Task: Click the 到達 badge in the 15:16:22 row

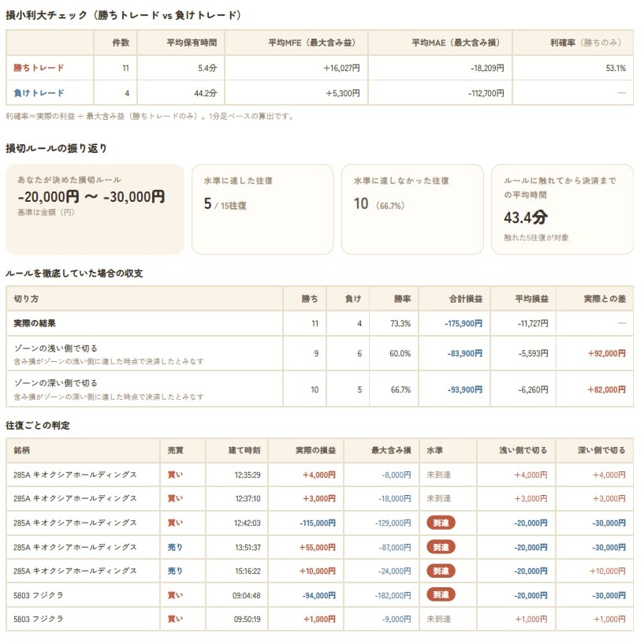Action: [x=441, y=571]
